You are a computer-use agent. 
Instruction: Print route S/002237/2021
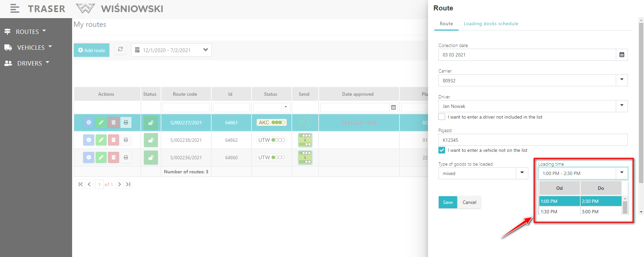(x=126, y=123)
